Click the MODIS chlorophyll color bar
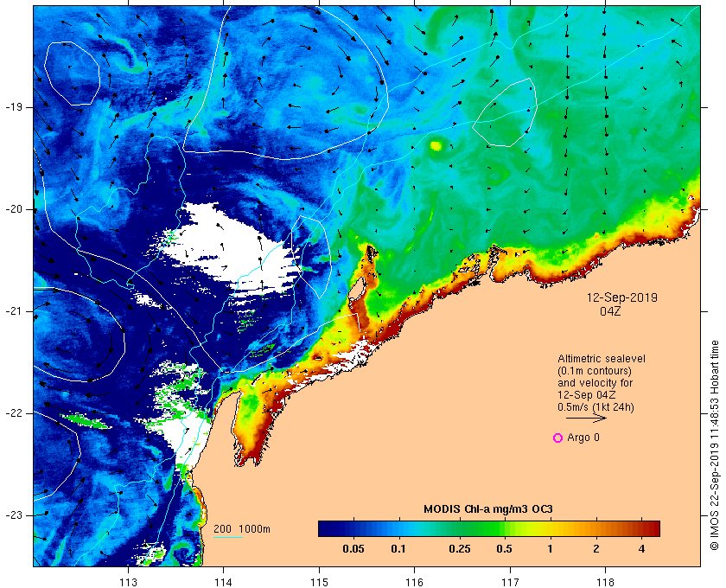 click(489, 528)
